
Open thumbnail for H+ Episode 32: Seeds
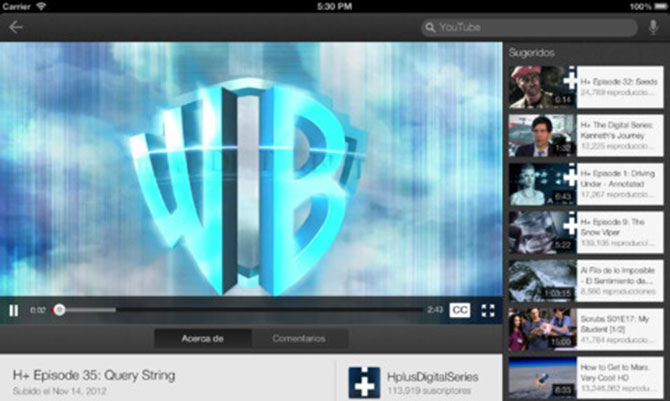pos(542,87)
